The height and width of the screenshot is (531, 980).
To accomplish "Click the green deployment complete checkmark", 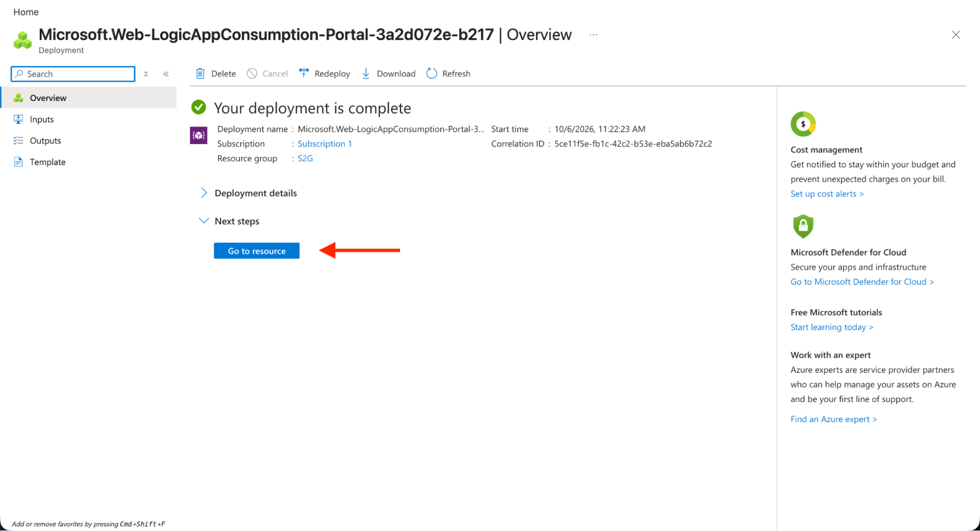I will pyautogui.click(x=199, y=107).
